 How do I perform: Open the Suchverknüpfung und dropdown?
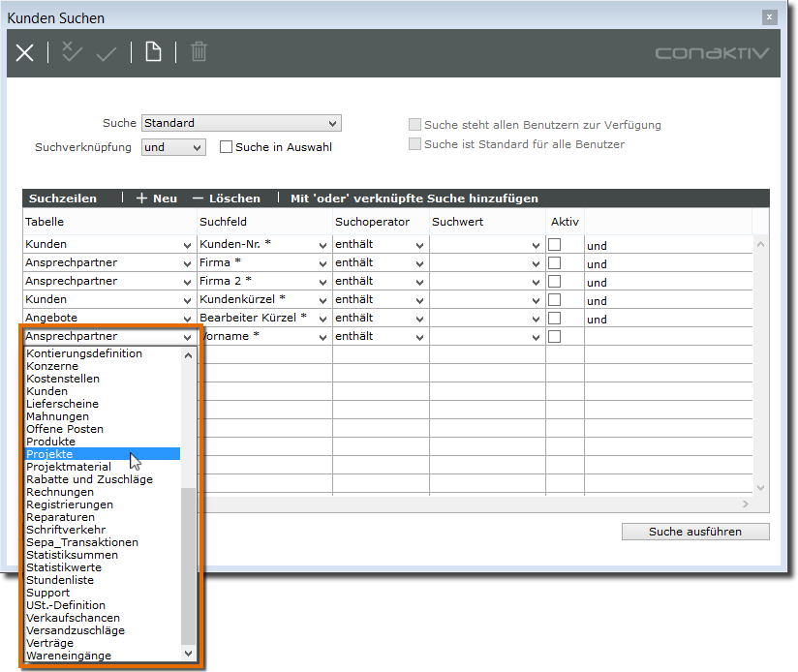173,147
